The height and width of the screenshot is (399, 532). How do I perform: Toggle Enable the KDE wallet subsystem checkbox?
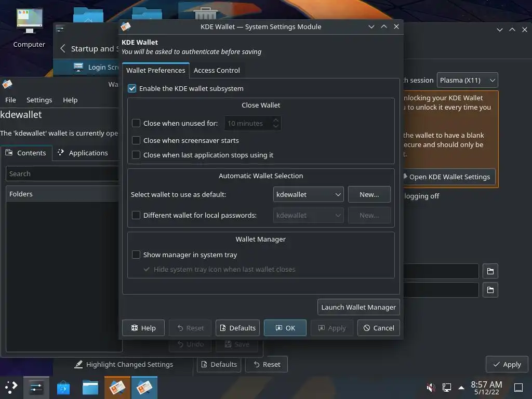132,88
